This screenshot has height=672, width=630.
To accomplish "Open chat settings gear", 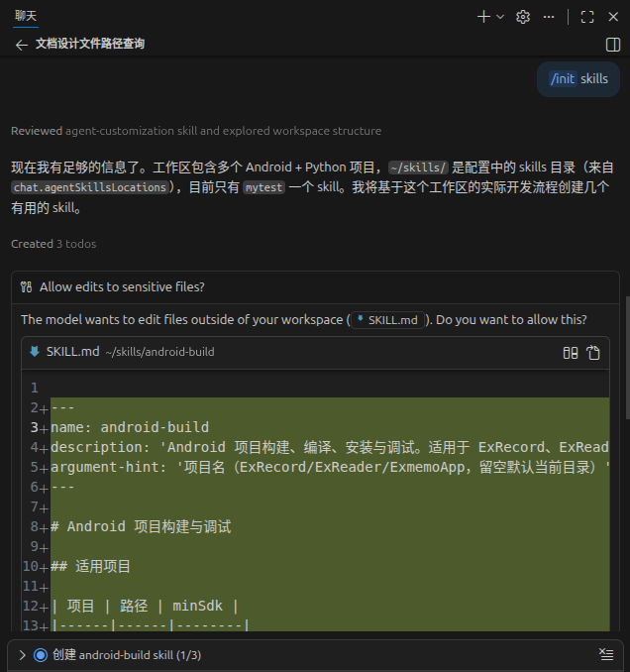I will tap(523, 16).
